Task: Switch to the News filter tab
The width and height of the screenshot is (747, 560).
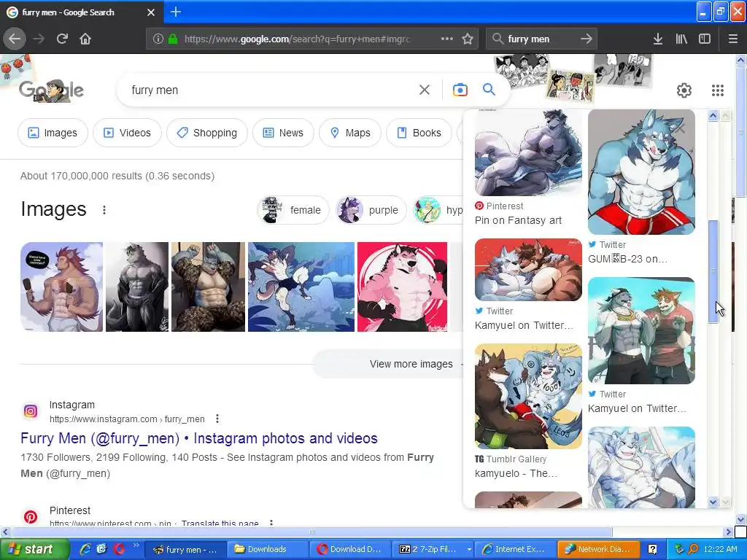Action: (x=283, y=133)
